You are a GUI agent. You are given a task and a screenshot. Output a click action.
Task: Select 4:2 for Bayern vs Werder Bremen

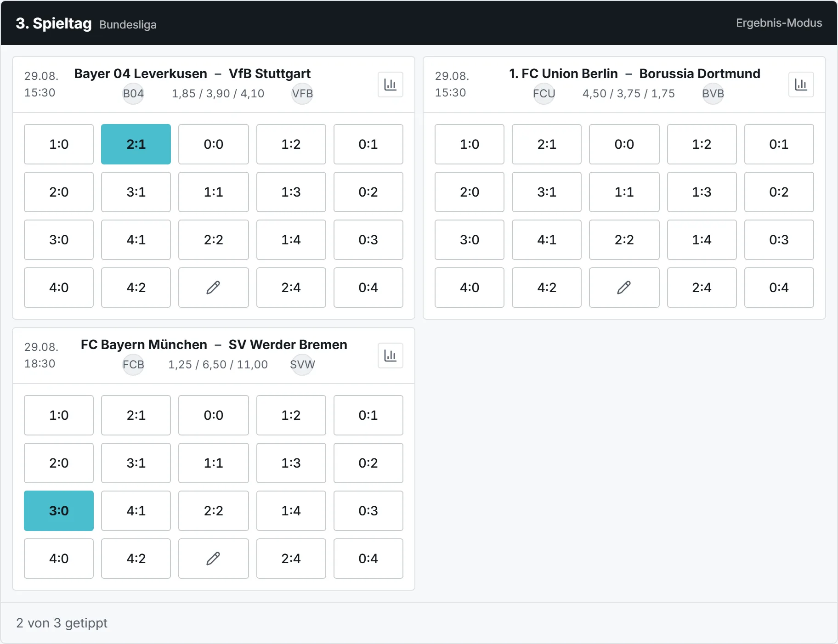coord(136,559)
